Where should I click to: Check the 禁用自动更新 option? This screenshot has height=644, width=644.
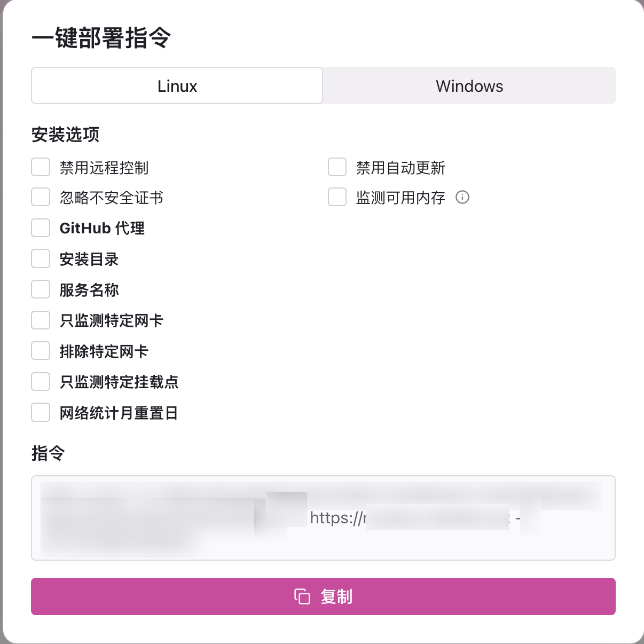click(x=337, y=167)
